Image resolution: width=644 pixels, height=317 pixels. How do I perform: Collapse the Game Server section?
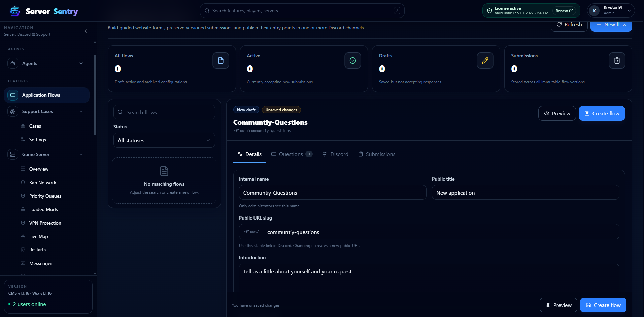81,154
